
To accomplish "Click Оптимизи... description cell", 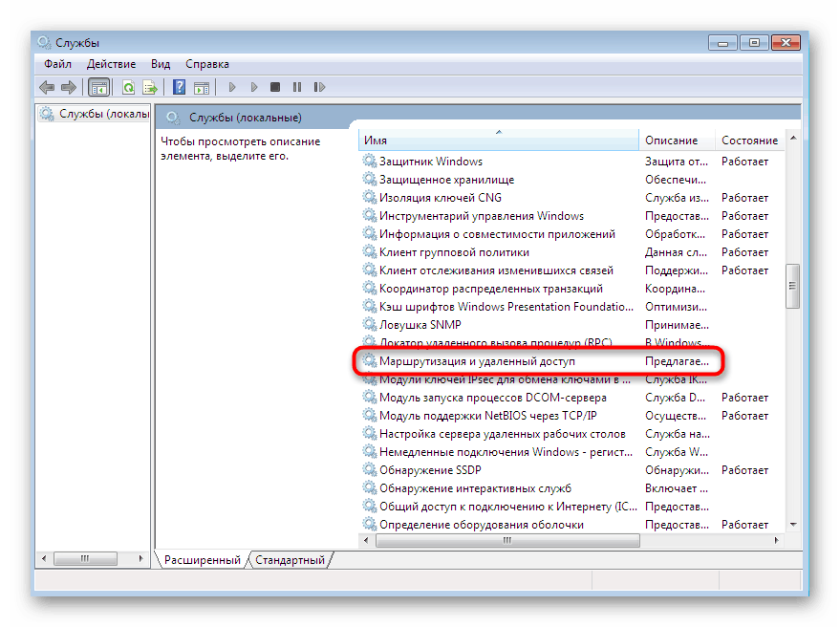I will [676, 307].
